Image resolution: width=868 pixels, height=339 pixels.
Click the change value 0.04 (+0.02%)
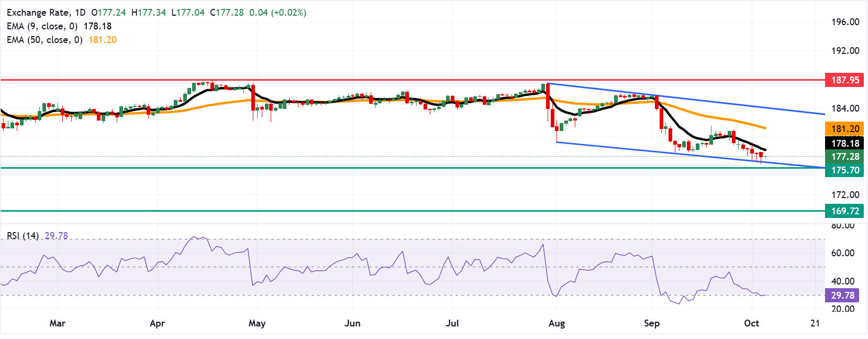(x=278, y=13)
